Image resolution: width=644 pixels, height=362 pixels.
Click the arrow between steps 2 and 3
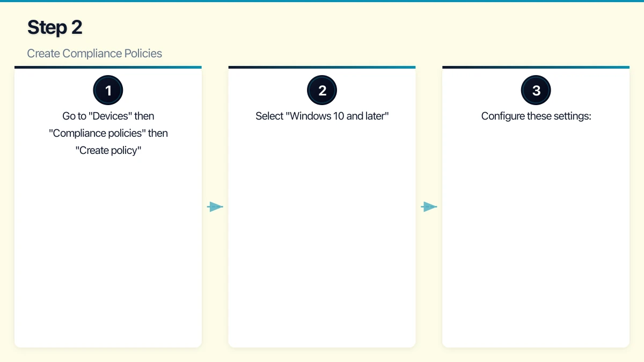[429, 206]
